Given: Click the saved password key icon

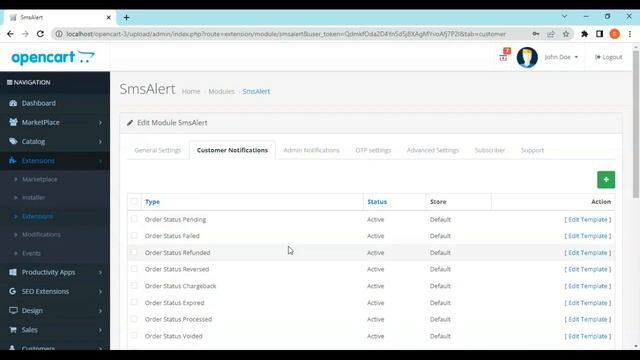Looking at the screenshot, I should point(536,34).
